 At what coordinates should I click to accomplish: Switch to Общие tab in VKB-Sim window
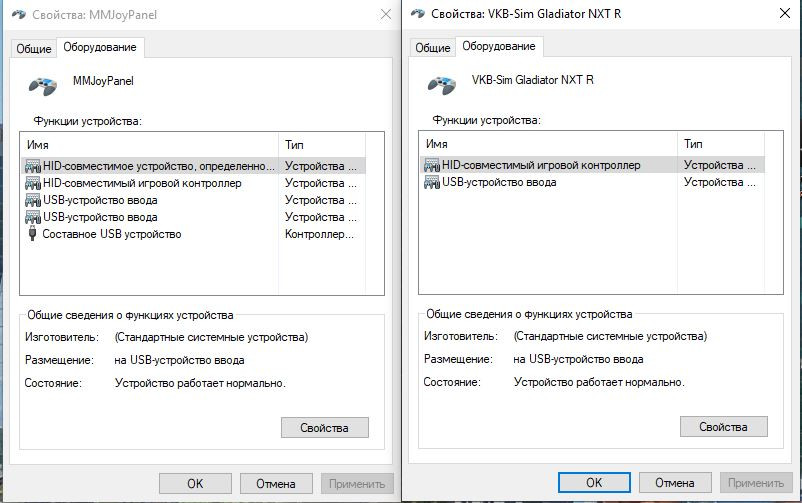click(433, 48)
